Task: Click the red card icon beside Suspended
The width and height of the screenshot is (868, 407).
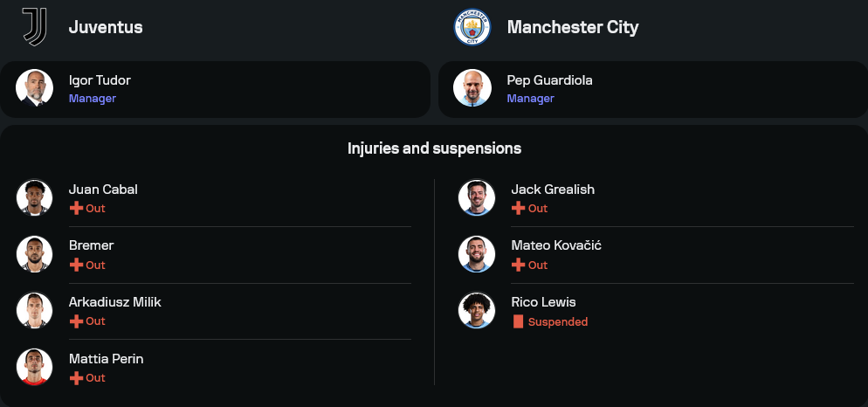Action: coord(518,321)
